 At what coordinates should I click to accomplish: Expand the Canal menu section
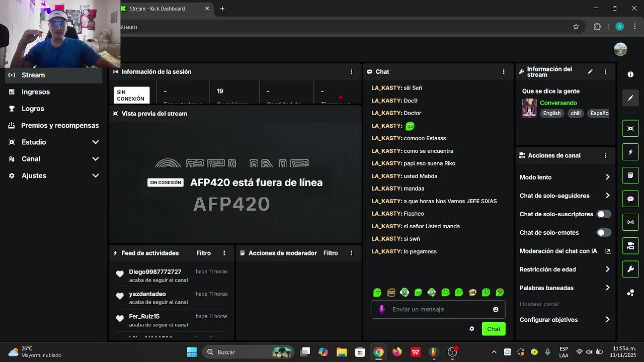point(54,159)
